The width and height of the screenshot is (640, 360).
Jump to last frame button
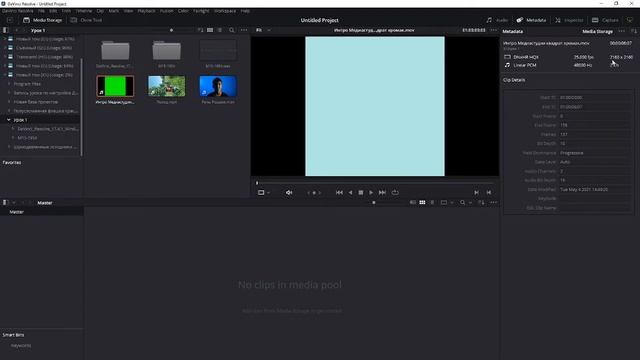tap(382, 193)
